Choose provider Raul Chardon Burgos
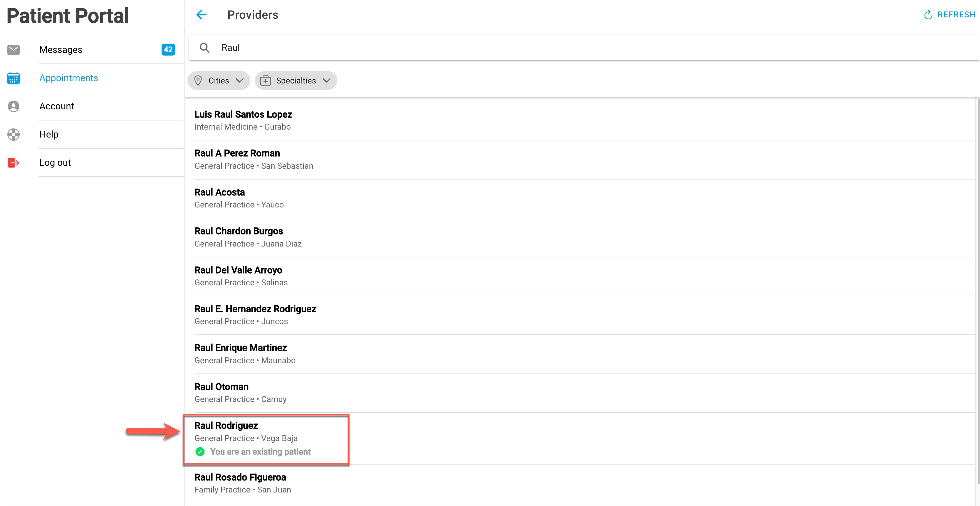Screen dimensions: 980x506 pos(239,231)
